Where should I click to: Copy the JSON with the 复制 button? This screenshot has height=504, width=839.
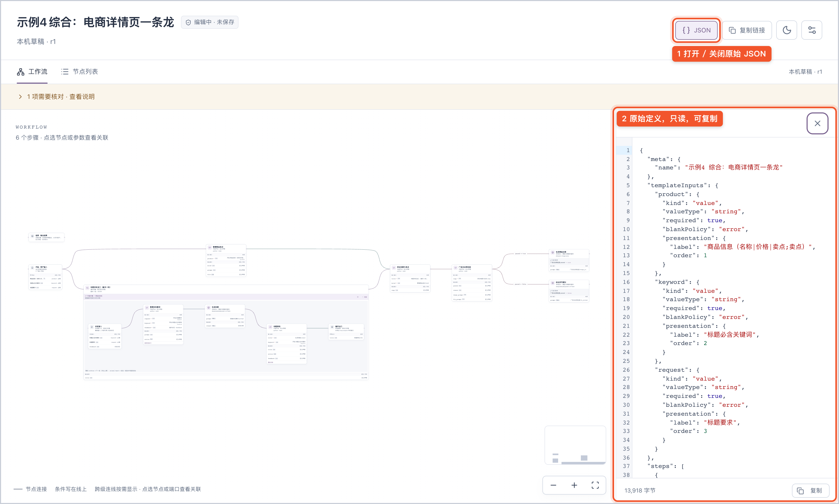pyautogui.click(x=811, y=490)
